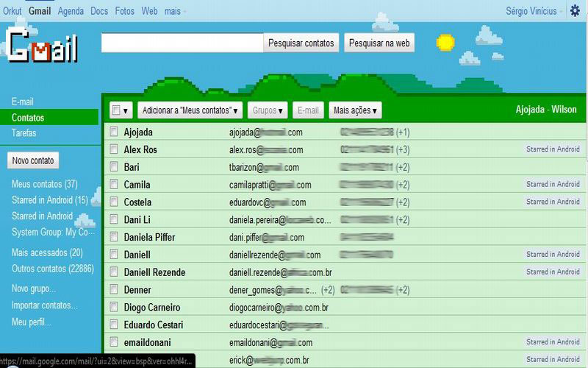Click Pesquisar contatos button
The image size is (588, 368).
tap(301, 43)
